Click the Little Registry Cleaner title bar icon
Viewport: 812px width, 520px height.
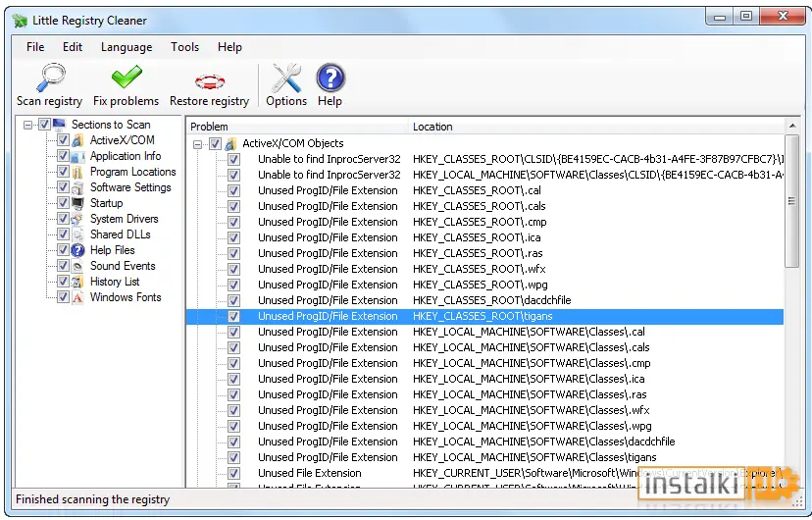pyautogui.click(x=21, y=21)
